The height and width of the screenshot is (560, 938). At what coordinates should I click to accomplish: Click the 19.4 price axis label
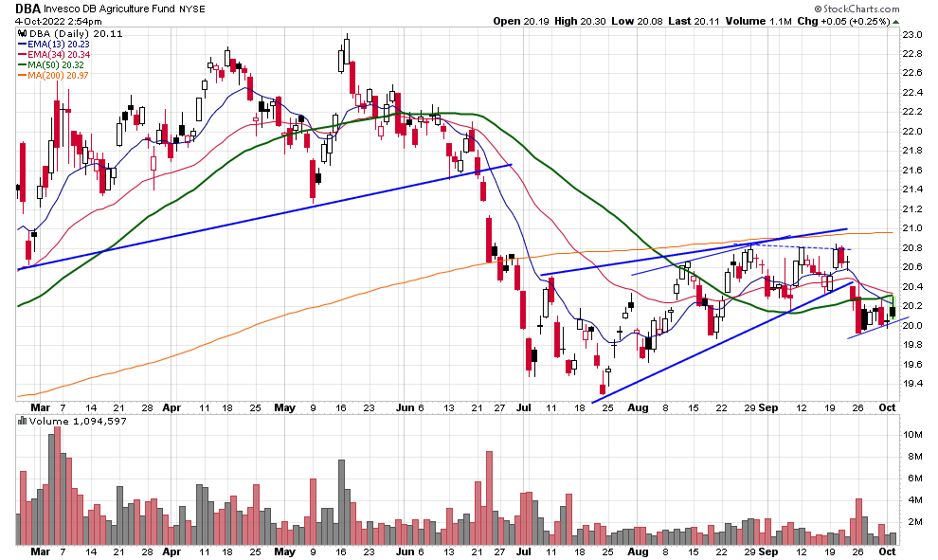click(912, 384)
